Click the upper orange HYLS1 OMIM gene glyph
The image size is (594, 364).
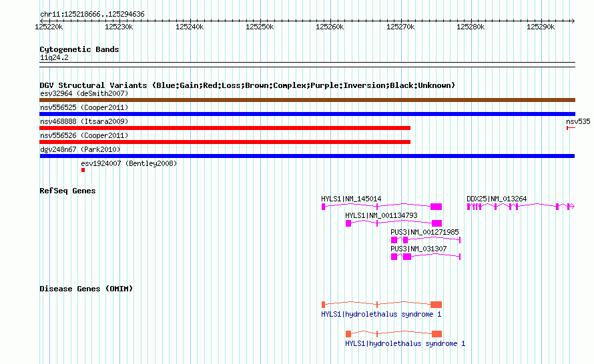[x=382, y=305]
